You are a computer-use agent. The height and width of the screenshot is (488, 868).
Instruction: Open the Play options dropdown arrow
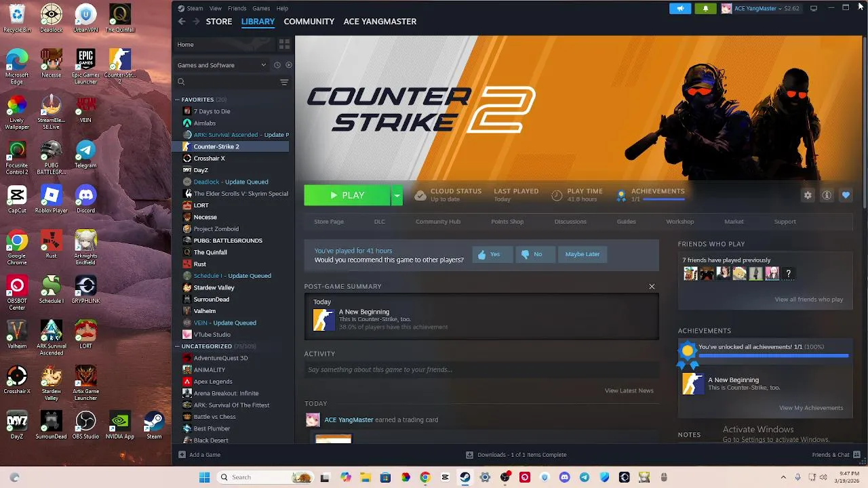tap(397, 195)
